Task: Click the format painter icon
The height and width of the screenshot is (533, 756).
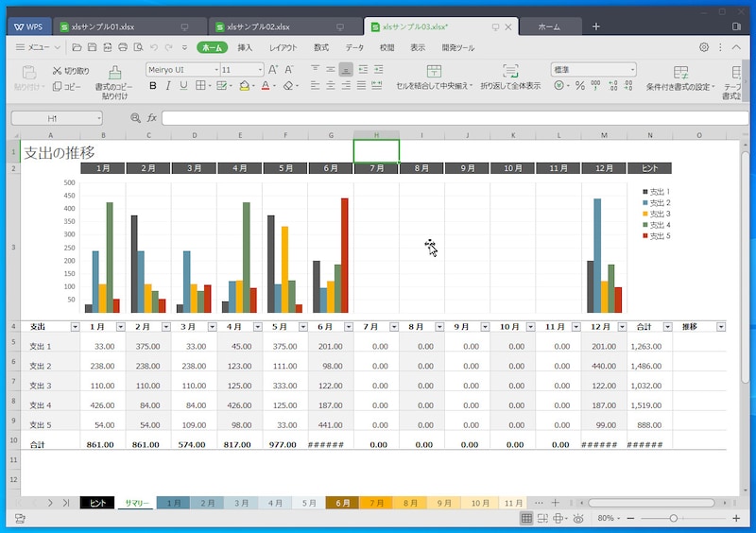Action: pos(114,73)
